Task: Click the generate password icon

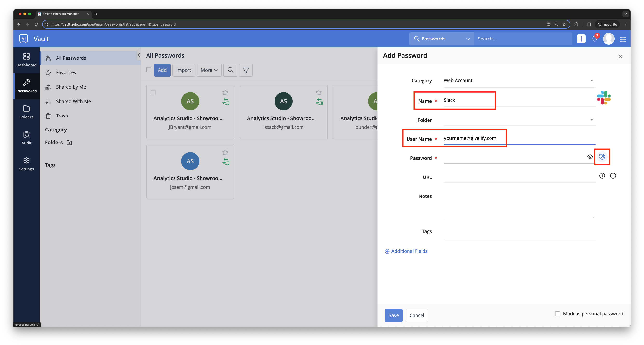Action: click(x=602, y=157)
